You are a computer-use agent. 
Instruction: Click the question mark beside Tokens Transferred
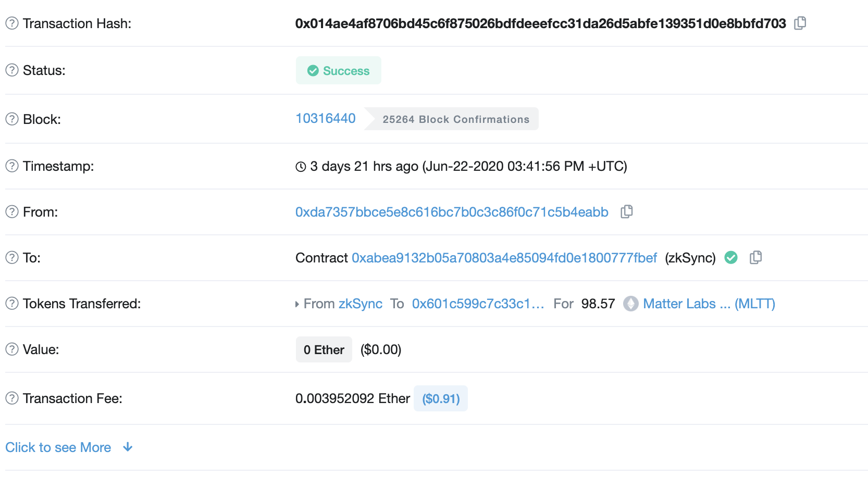tap(12, 304)
